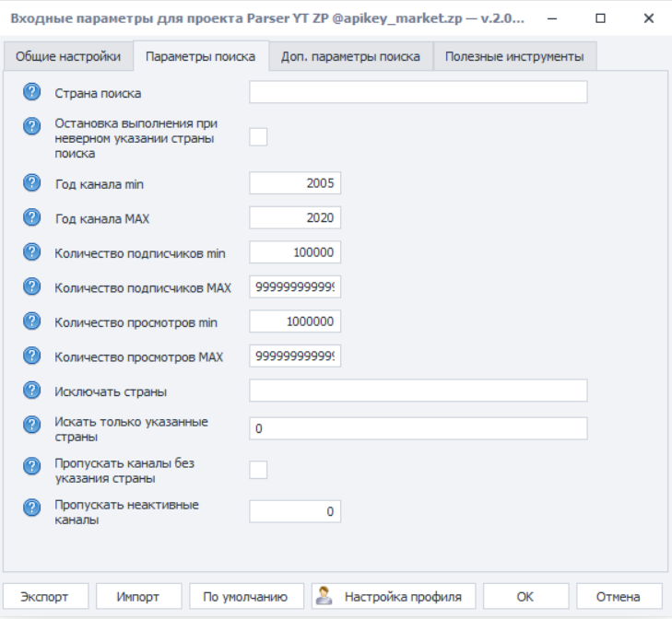Show help for Пропускать неактивные каналы
672x619 pixels.
pos(32,510)
